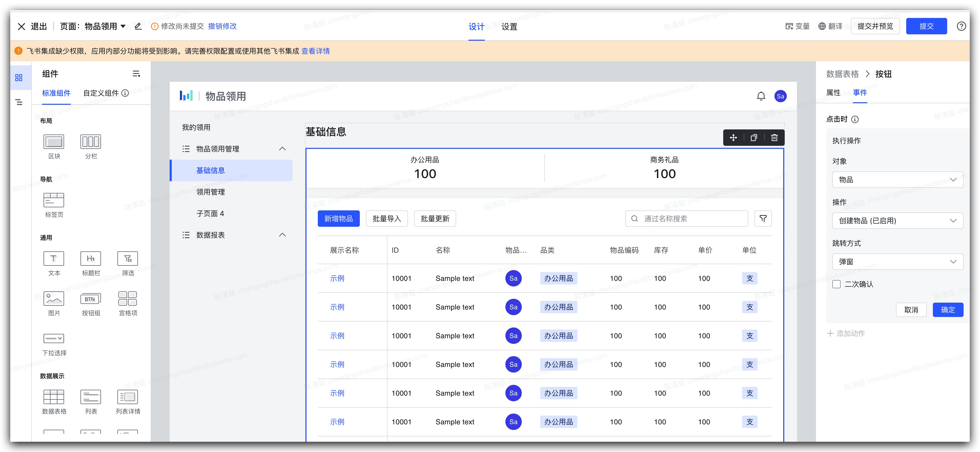This screenshot has height=452, width=980.
Task: Collapse the 数据报表 menu group
Action: (x=282, y=235)
